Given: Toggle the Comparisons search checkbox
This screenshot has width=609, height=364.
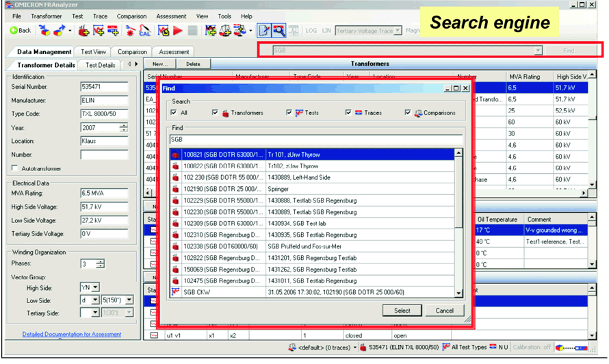Looking at the screenshot, I should point(407,113).
